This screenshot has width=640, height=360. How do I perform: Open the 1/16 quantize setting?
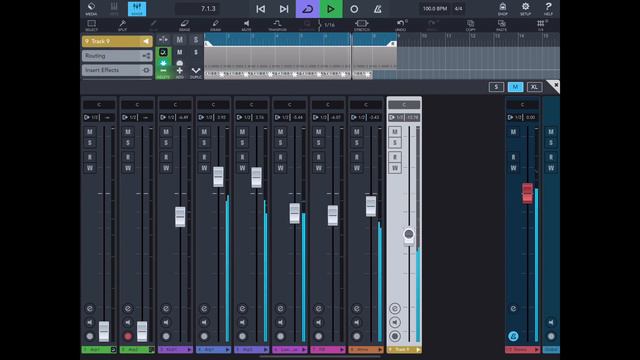click(327, 25)
